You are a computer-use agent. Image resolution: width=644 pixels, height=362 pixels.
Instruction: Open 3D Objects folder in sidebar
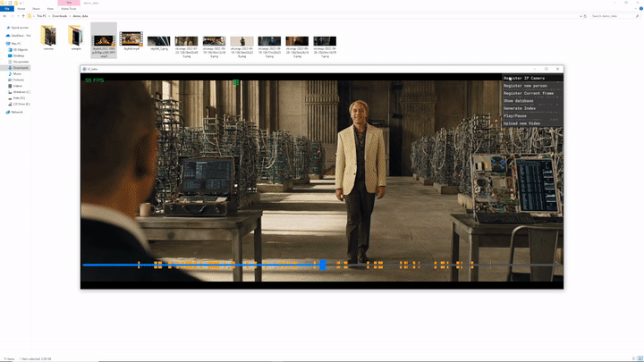pyautogui.click(x=18, y=50)
